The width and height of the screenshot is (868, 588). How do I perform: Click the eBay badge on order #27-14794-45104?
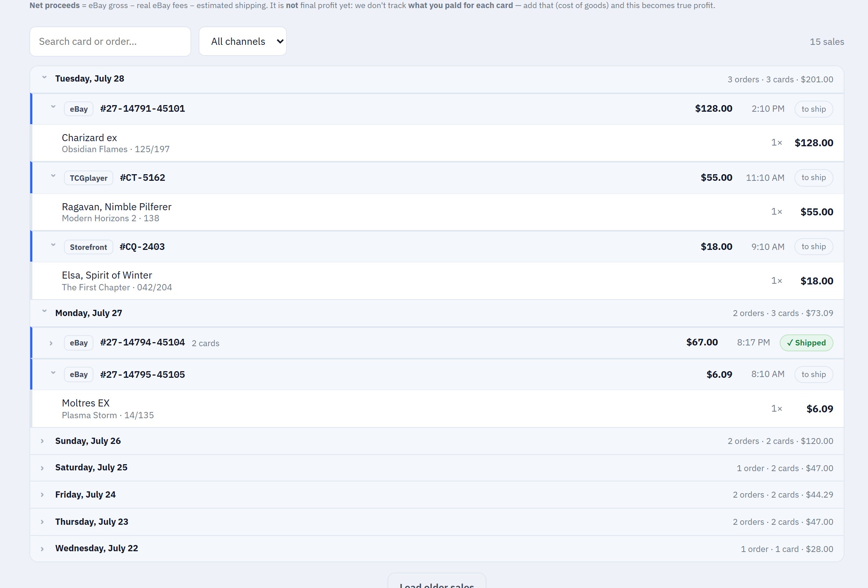(x=78, y=343)
